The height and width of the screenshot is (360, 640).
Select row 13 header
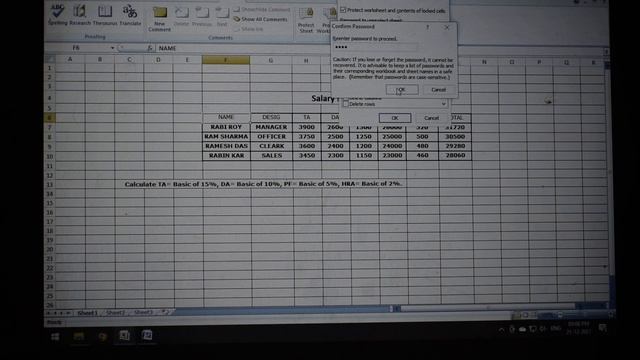click(50, 184)
